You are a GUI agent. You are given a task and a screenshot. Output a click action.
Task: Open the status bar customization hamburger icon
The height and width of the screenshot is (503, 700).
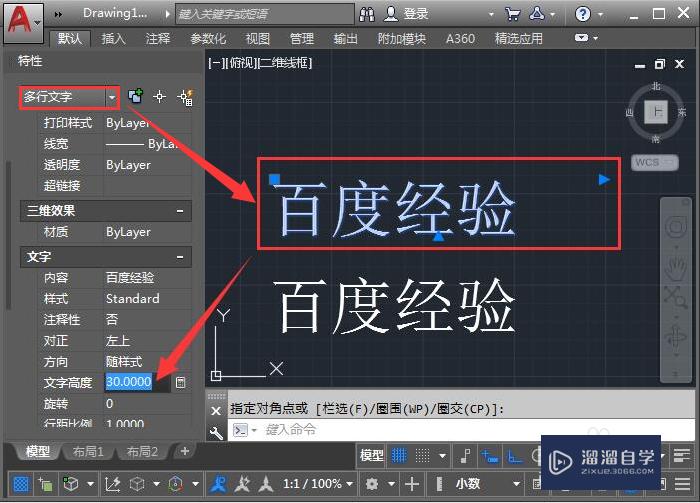683,484
